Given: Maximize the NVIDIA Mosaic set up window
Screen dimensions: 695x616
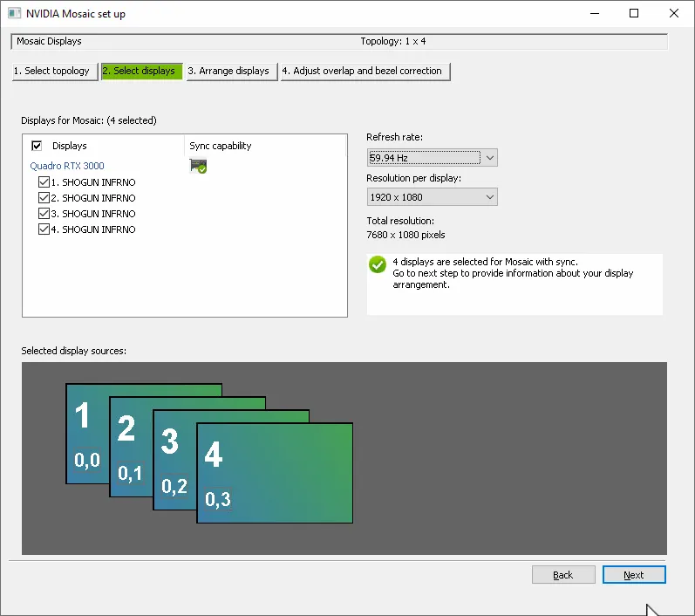Looking at the screenshot, I should point(634,13).
